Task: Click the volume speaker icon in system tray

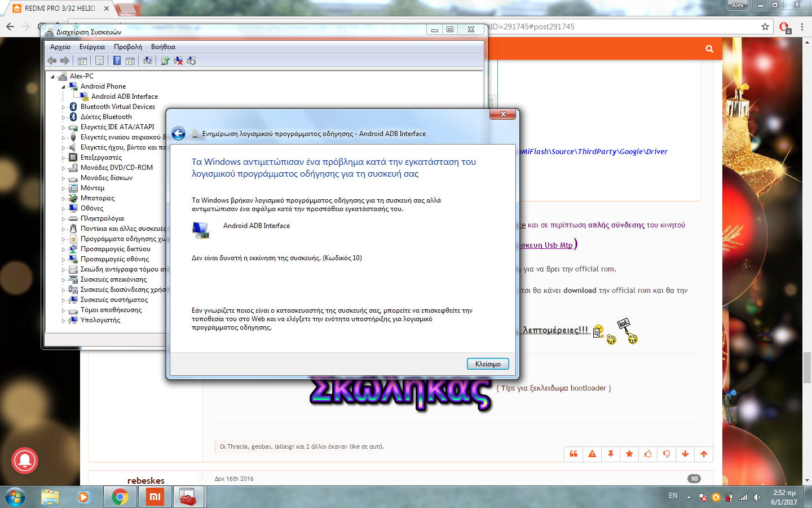Action: pos(757,497)
